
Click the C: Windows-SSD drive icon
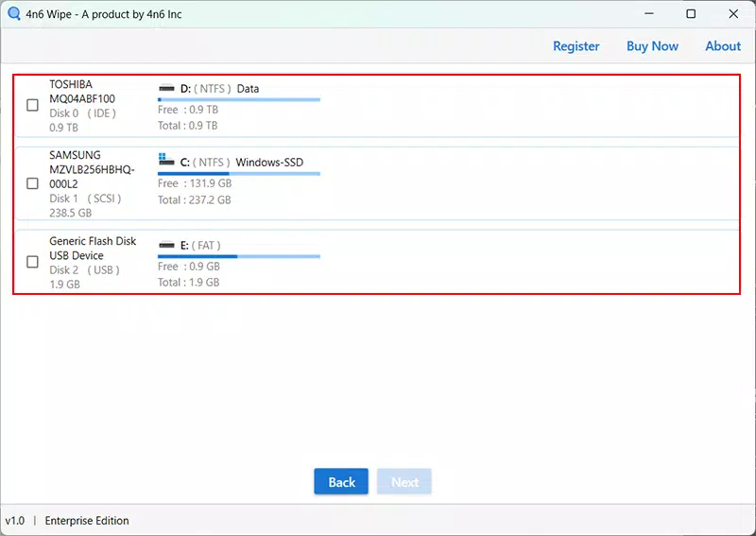[166, 160]
